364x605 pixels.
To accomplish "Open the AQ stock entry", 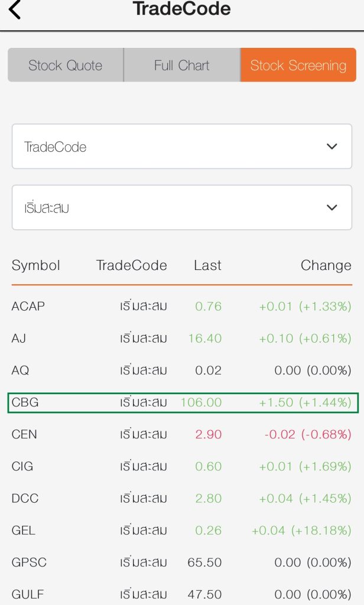I will [182, 370].
